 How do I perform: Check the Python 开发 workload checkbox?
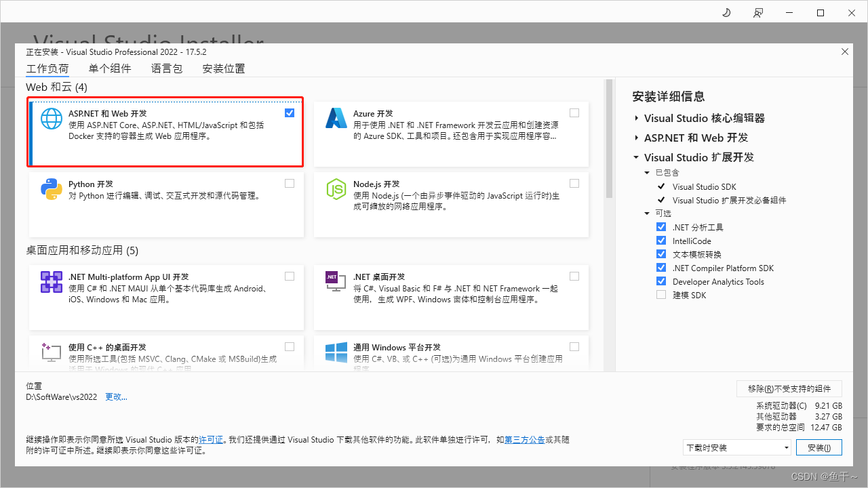pyautogui.click(x=290, y=183)
